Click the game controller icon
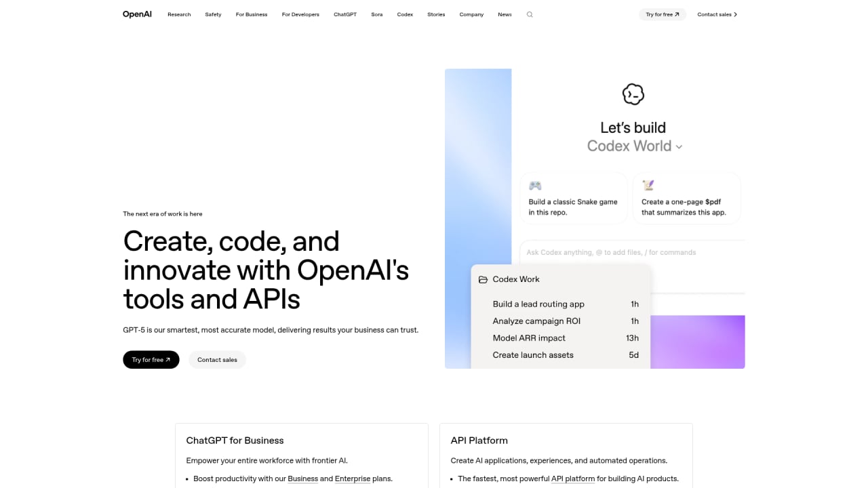This screenshot has width=868, height=488. click(535, 186)
